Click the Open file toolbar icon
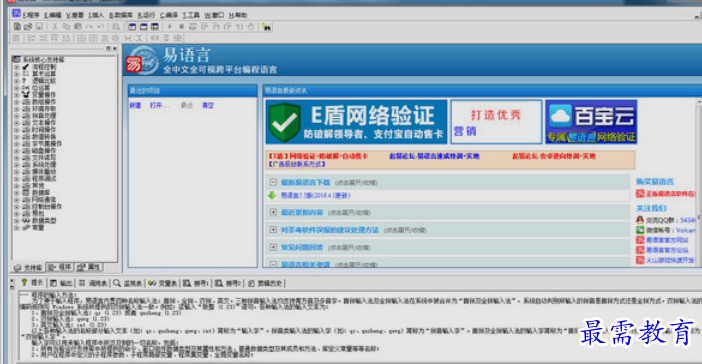 pyautogui.click(x=28, y=27)
